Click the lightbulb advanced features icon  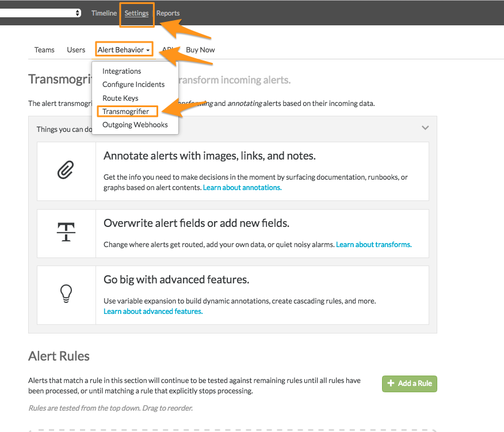coord(66,294)
